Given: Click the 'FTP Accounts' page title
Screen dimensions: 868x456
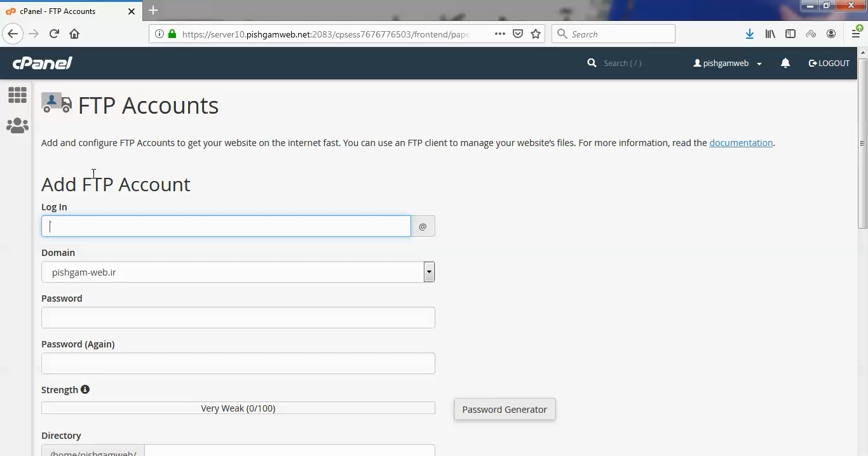Looking at the screenshot, I should click(x=148, y=105).
